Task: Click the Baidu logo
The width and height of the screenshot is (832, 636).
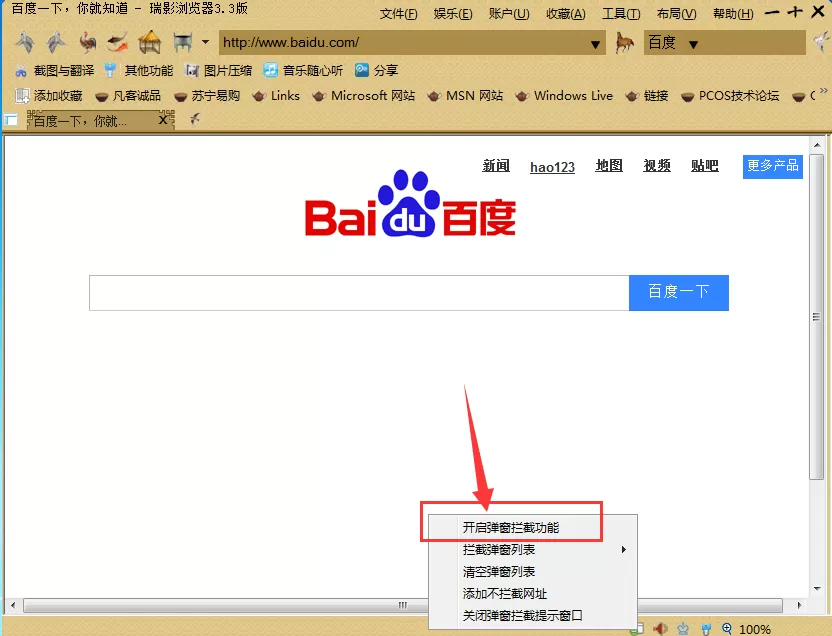Action: pyautogui.click(x=410, y=204)
